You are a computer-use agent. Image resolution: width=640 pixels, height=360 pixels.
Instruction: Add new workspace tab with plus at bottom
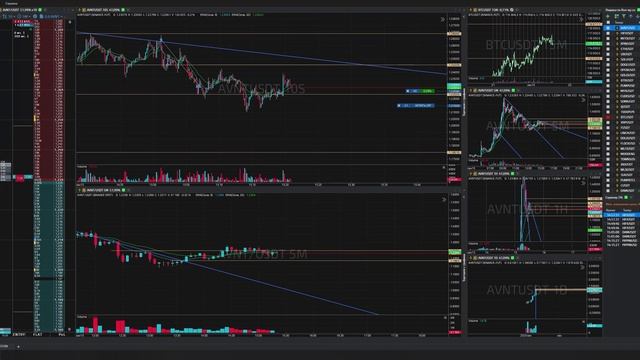[18, 347]
